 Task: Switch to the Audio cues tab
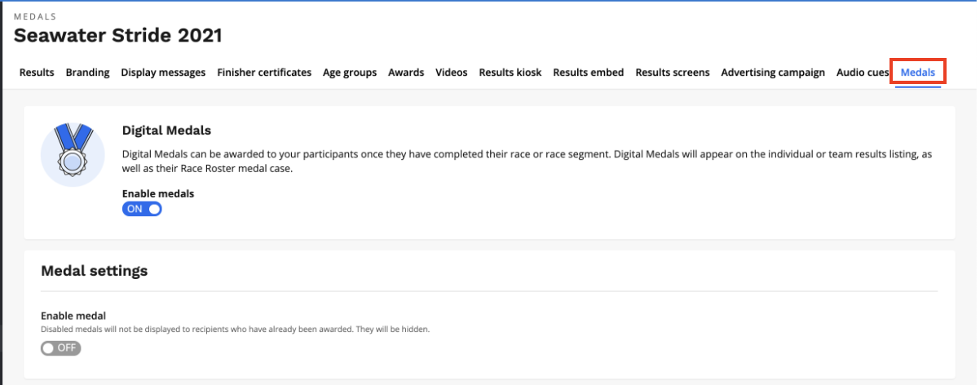[x=862, y=73]
